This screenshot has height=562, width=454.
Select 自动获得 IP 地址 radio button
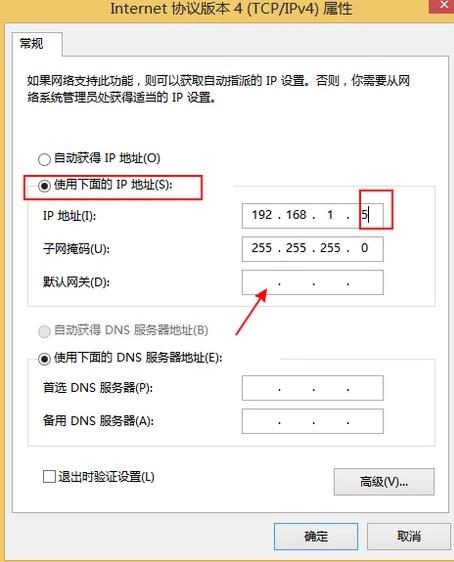(x=44, y=159)
